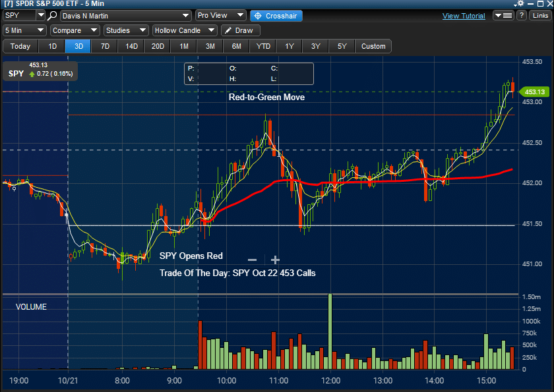554x392 pixels.
Task: Select the Draw pencil tool
Action: click(241, 30)
